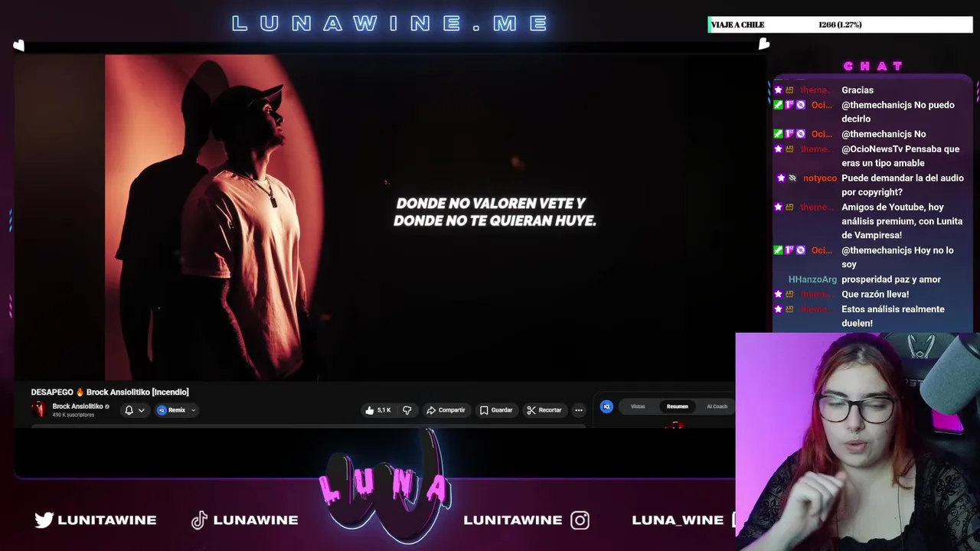Click message '@themechanicjs No puedo decirlo'
This screenshot has width=980, height=551.
[897, 112]
